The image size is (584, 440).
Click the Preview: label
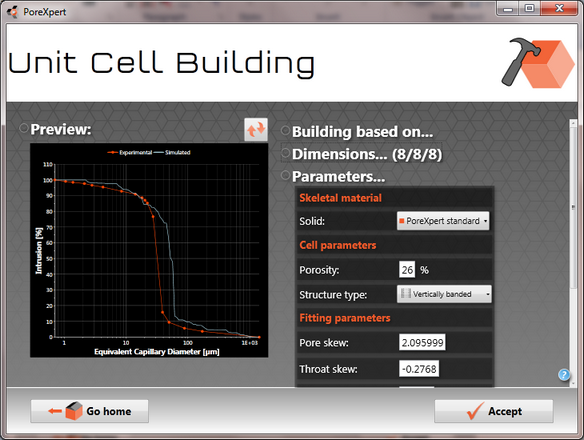coord(61,129)
